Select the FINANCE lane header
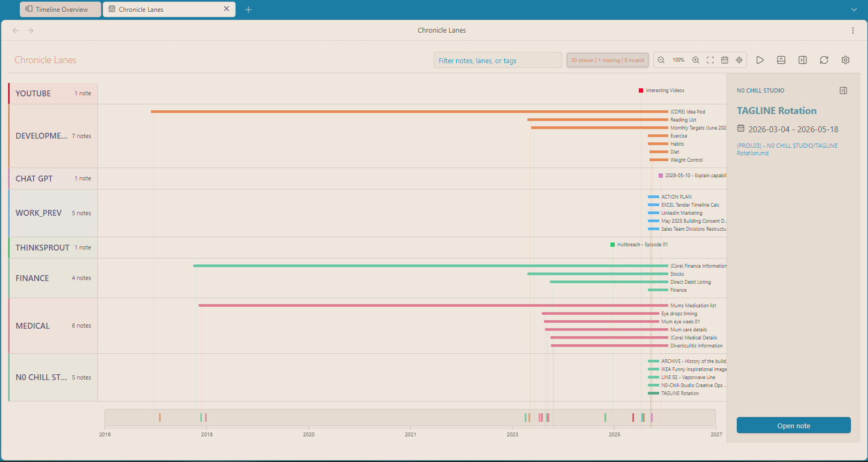Screen dimensions: 868x462 [53, 278]
